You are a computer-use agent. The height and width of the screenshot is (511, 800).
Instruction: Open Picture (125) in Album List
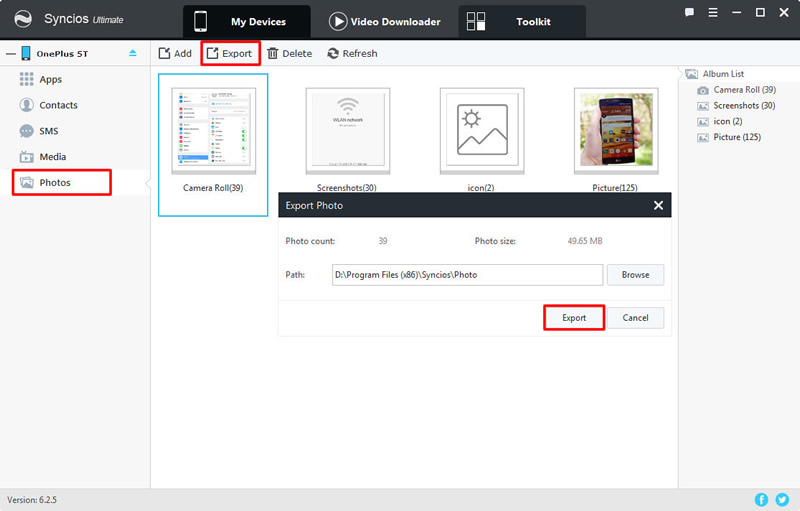point(737,137)
